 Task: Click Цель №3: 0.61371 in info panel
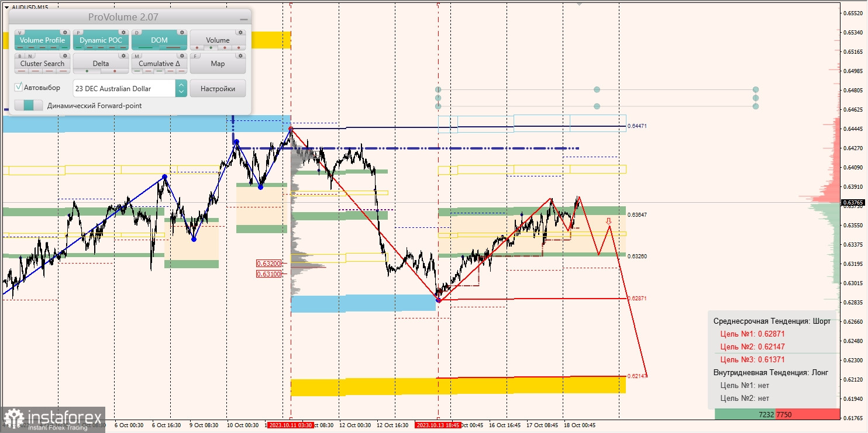752,360
